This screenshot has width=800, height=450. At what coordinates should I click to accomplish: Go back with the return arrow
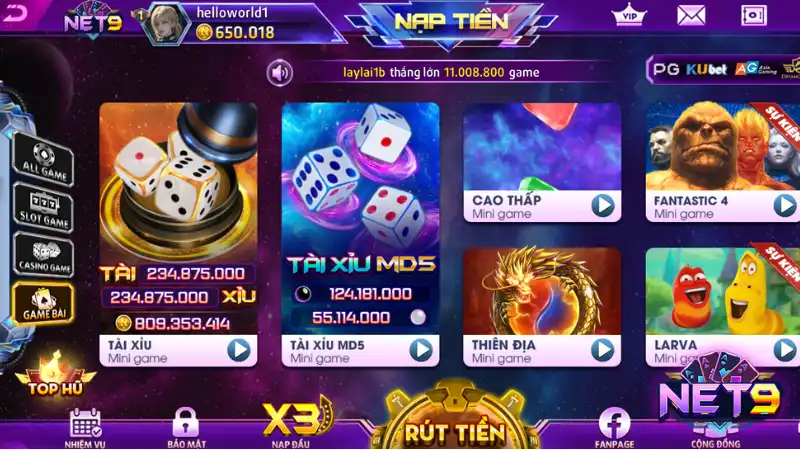click(x=14, y=13)
